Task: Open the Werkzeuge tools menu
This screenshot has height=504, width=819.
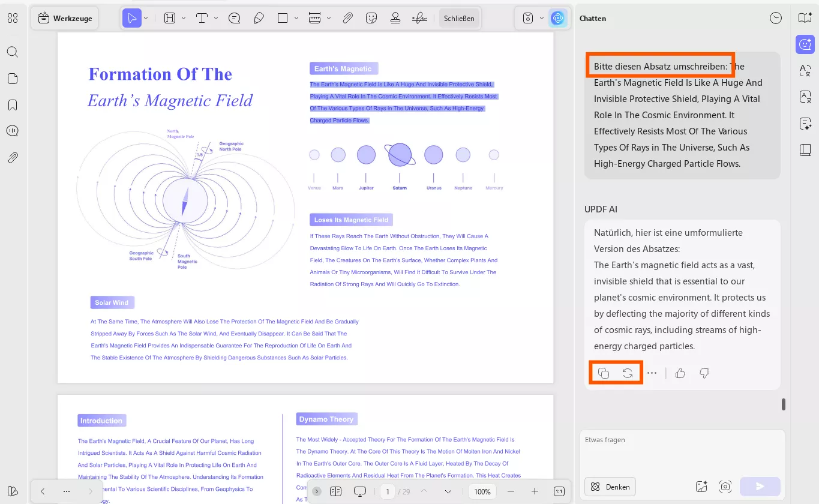Action: point(65,18)
